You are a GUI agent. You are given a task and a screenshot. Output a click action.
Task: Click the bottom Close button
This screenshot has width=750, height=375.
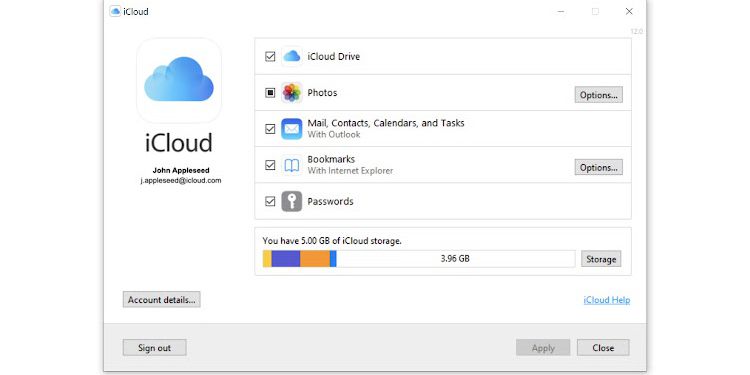click(603, 348)
